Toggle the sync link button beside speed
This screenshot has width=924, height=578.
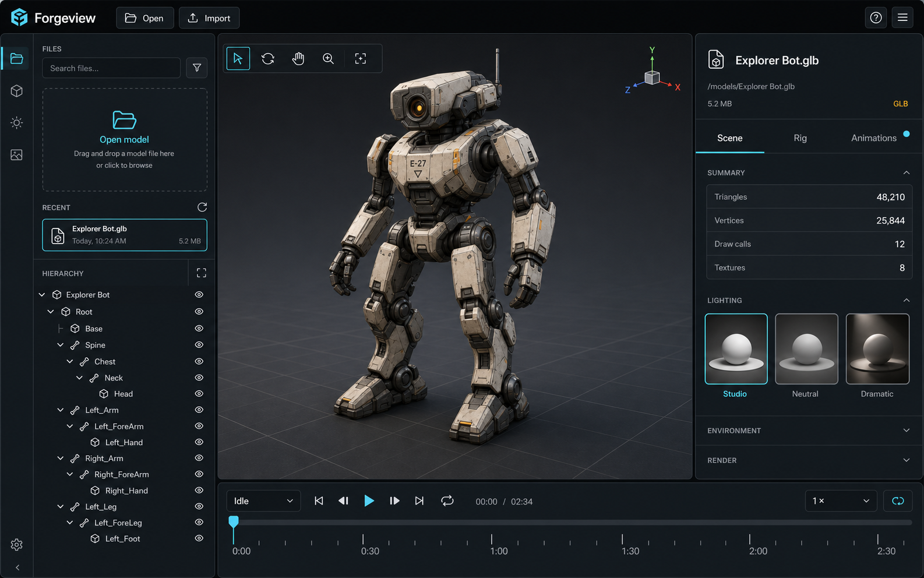[x=898, y=501]
